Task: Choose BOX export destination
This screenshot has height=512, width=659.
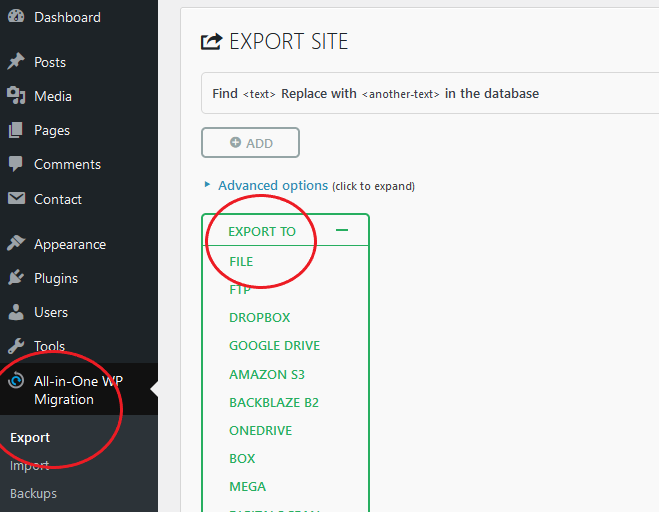Action: (242, 459)
